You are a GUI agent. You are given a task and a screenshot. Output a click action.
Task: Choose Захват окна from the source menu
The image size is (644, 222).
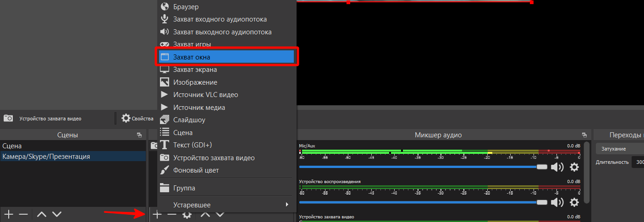pyautogui.click(x=226, y=57)
